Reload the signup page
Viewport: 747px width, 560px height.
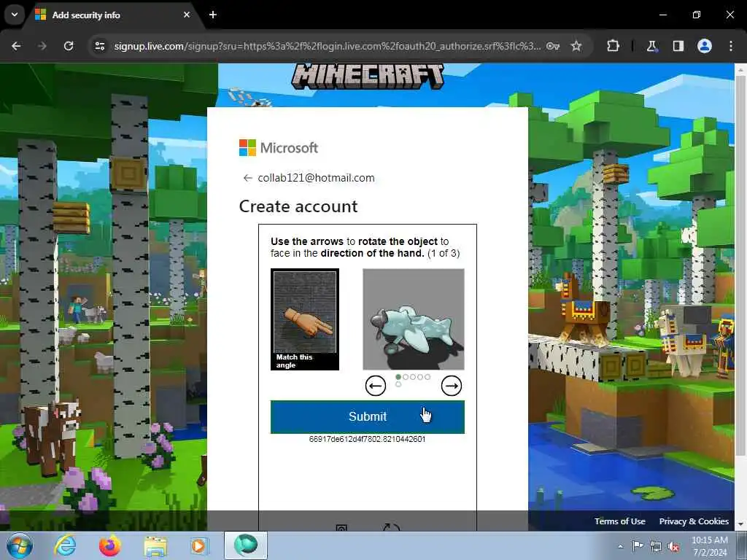pos(69,46)
